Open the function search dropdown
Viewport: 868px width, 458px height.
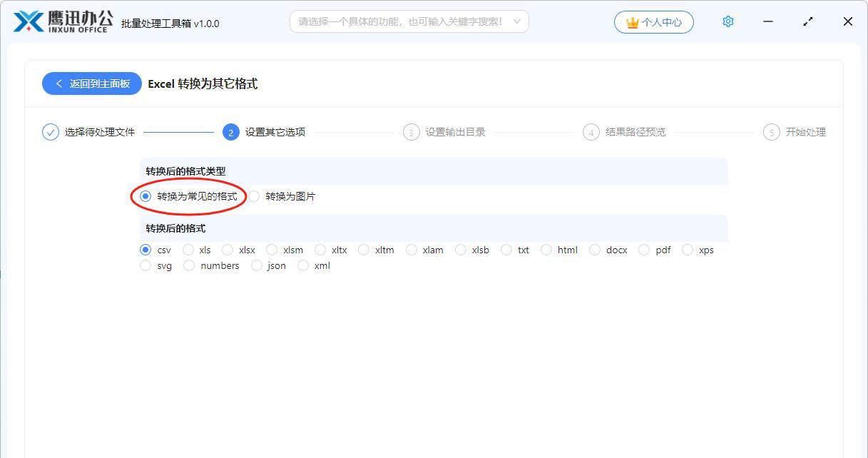(x=410, y=21)
